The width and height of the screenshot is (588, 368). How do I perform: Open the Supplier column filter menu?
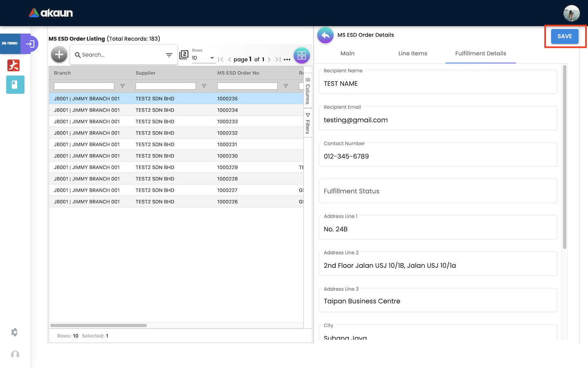pos(204,86)
